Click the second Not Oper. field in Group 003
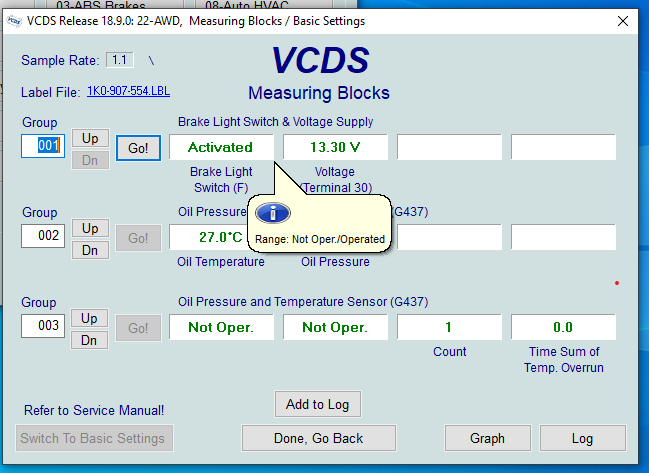 pyautogui.click(x=335, y=327)
